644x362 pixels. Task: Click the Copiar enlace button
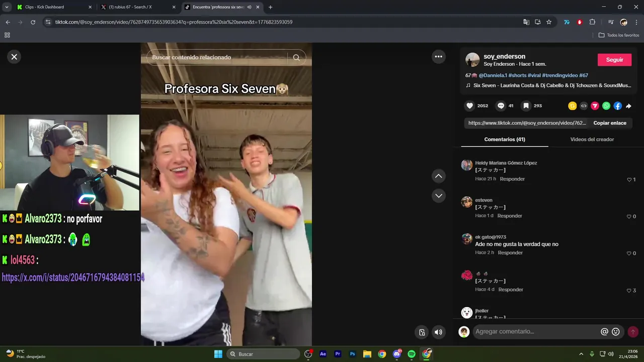pos(610,123)
